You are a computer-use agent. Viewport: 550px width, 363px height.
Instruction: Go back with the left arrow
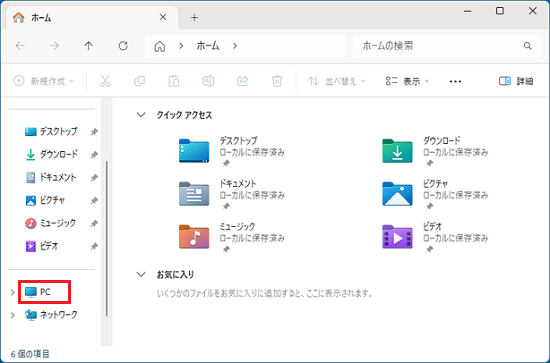[20, 46]
